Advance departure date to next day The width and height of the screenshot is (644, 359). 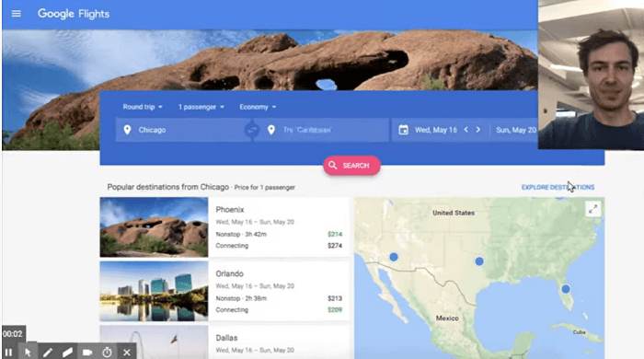(478, 130)
